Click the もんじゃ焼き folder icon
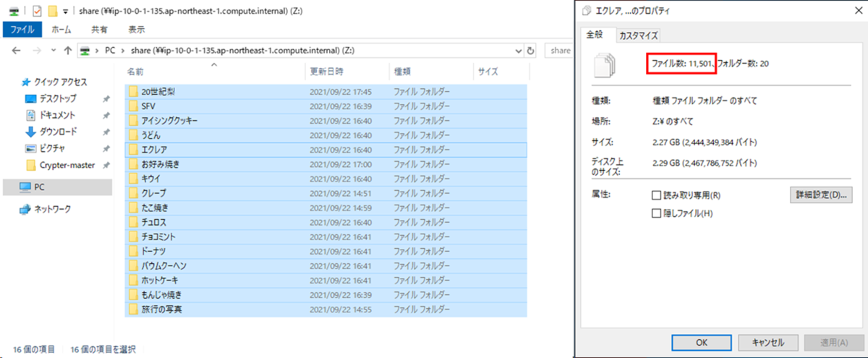This screenshot has width=868, height=358. click(x=133, y=294)
